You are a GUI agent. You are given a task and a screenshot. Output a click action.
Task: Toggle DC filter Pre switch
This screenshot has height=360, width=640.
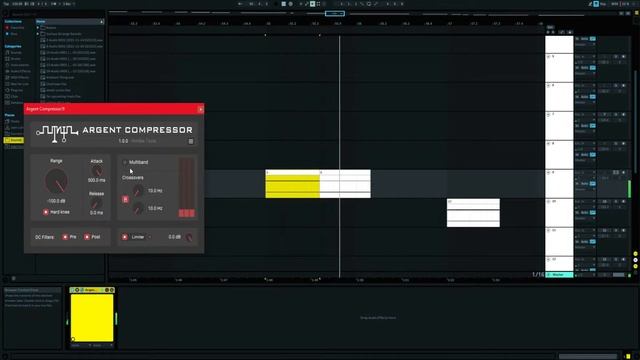[65, 237]
